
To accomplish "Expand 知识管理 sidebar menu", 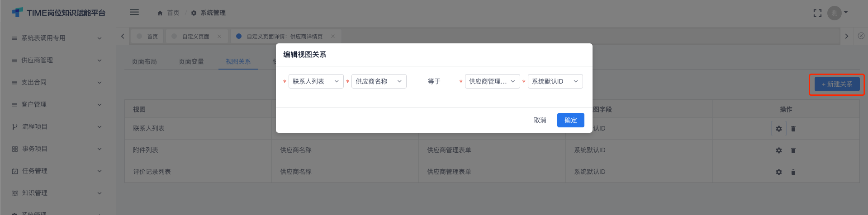I will [58, 193].
